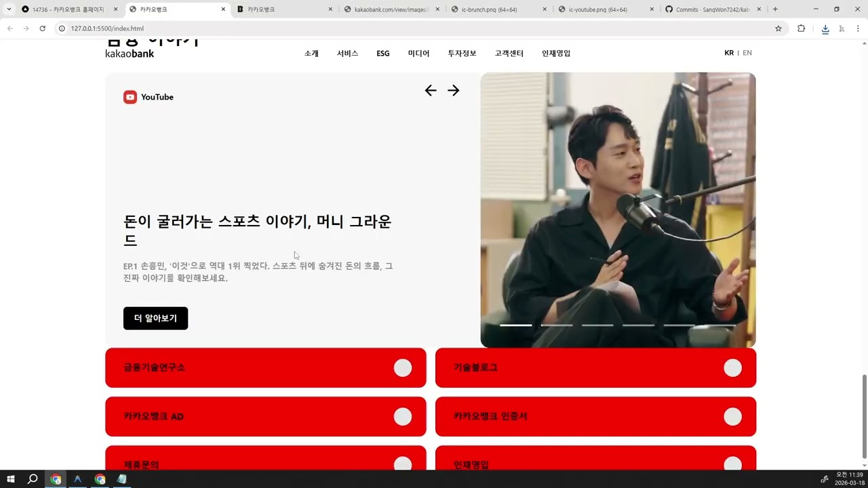Click the circle icon on 기술블로그 card
This screenshot has height=488, width=868.
pyautogui.click(x=732, y=368)
